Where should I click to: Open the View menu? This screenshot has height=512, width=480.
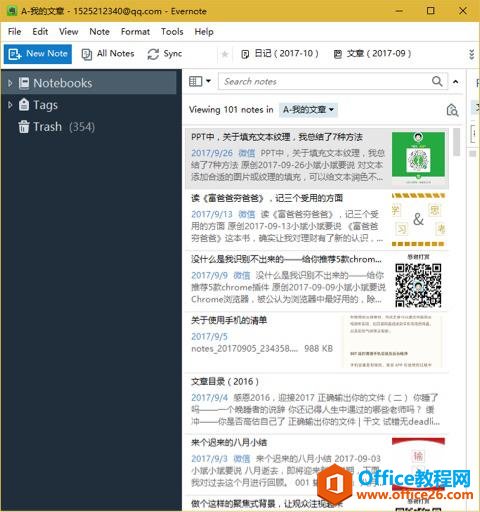click(x=69, y=32)
